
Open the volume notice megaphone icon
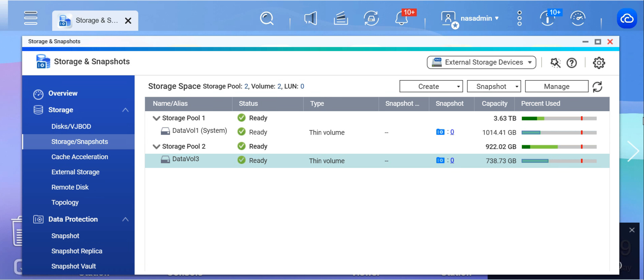310,18
